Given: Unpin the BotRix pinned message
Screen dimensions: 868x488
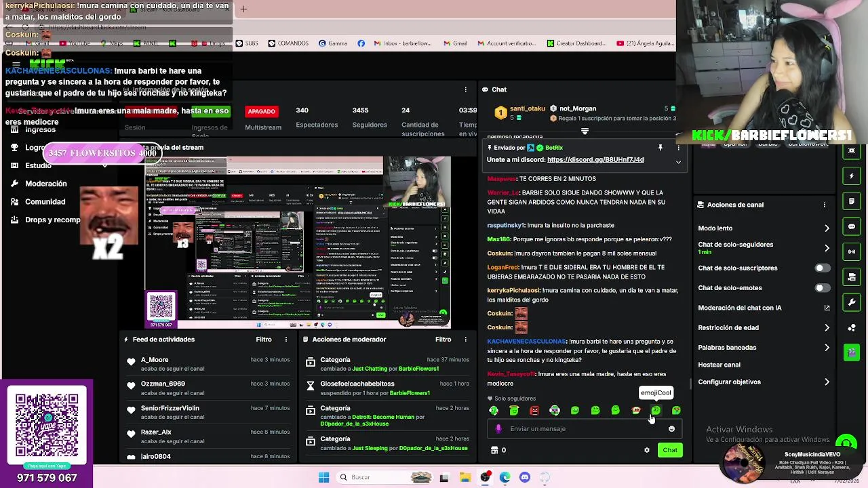Looking at the screenshot, I should [660, 147].
